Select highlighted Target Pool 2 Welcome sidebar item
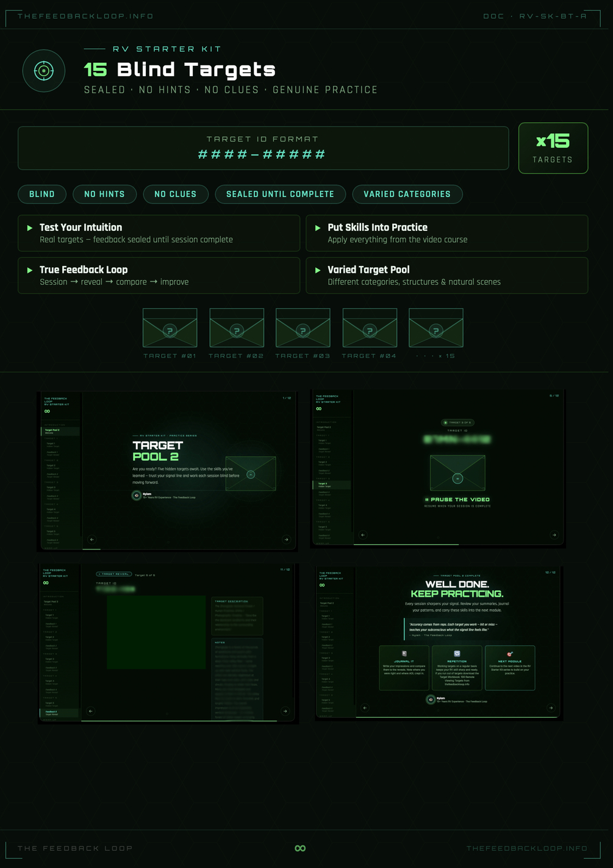613x868 pixels. click(60, 431)
